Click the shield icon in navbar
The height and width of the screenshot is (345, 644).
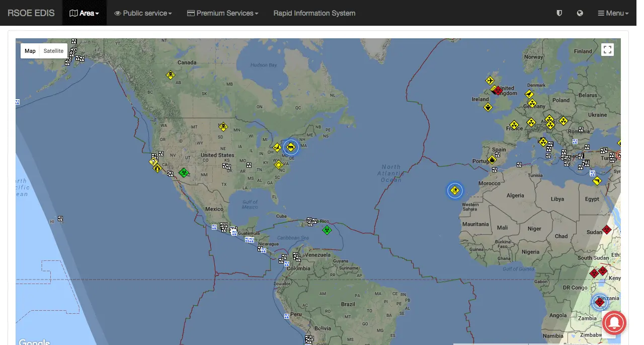coord(559,13)
